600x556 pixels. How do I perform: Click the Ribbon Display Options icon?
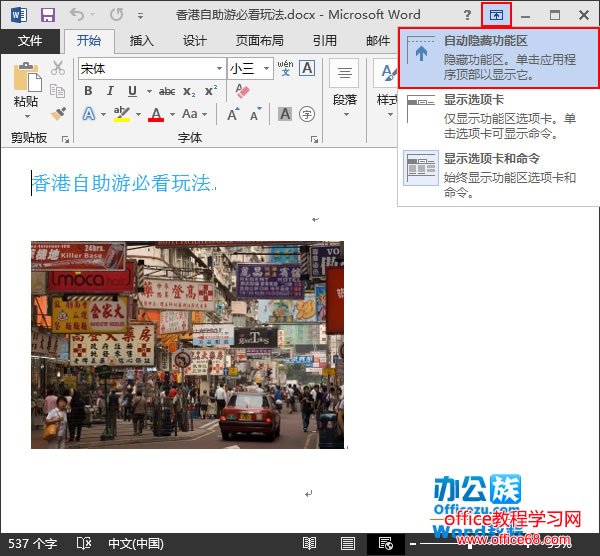[x=496, y=15]
